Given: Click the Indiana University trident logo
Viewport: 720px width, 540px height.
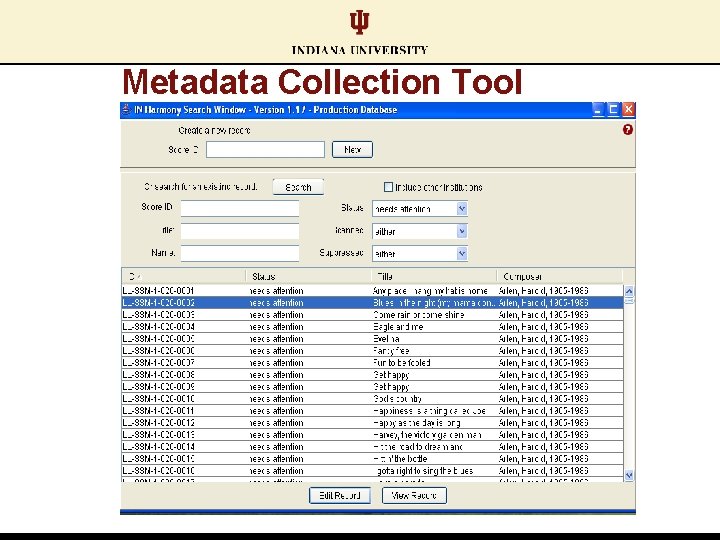Looking at the screenshot, I should (x=360, y=22).
